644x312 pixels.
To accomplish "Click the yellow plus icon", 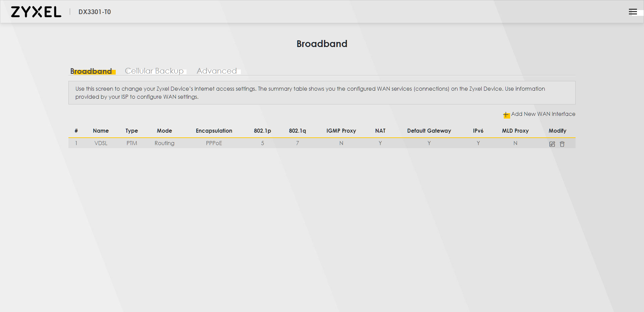I will click(x=506, y=115).
